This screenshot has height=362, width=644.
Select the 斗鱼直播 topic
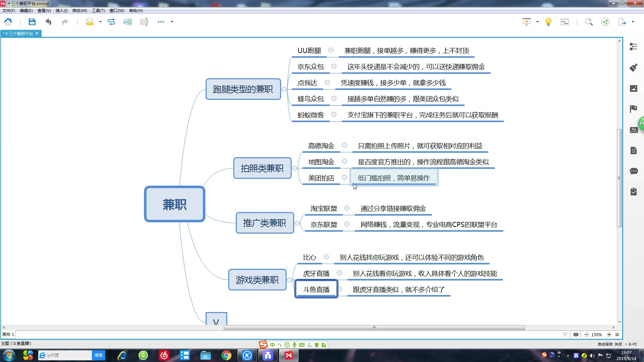[x=316, y=289]
